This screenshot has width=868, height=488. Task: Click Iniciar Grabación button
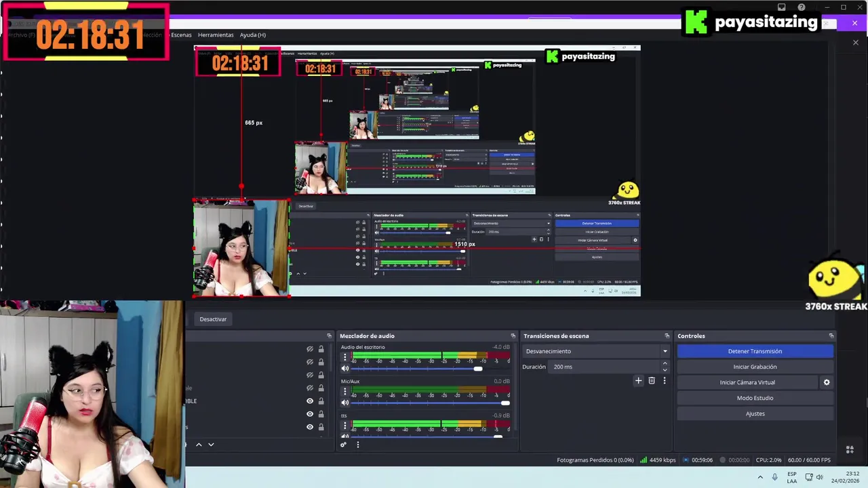[755, 367]
